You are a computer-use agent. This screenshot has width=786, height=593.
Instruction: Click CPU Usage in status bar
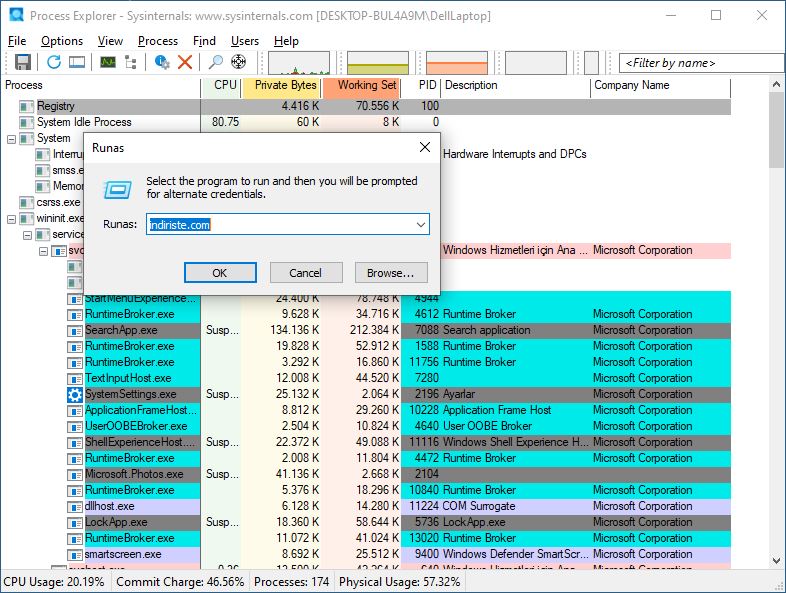[54, 582]
